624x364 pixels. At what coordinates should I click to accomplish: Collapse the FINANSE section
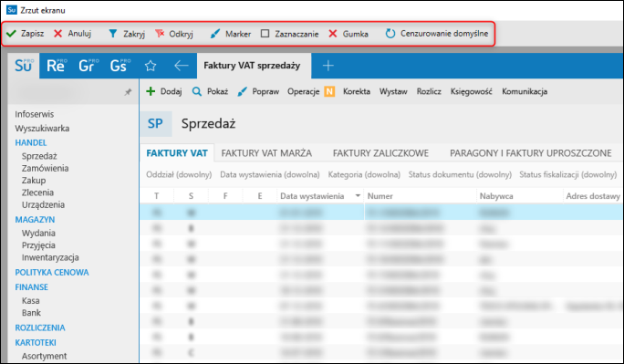(31, 287)
